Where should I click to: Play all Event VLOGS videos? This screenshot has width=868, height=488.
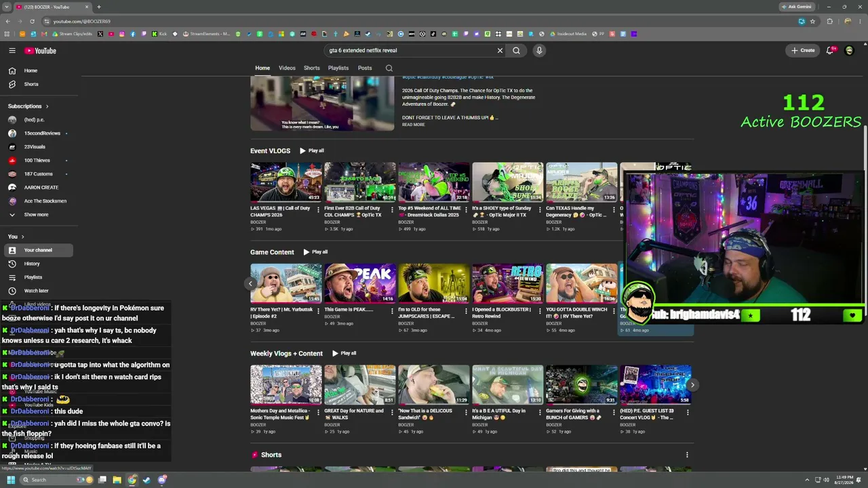click(x=312, y=150)
